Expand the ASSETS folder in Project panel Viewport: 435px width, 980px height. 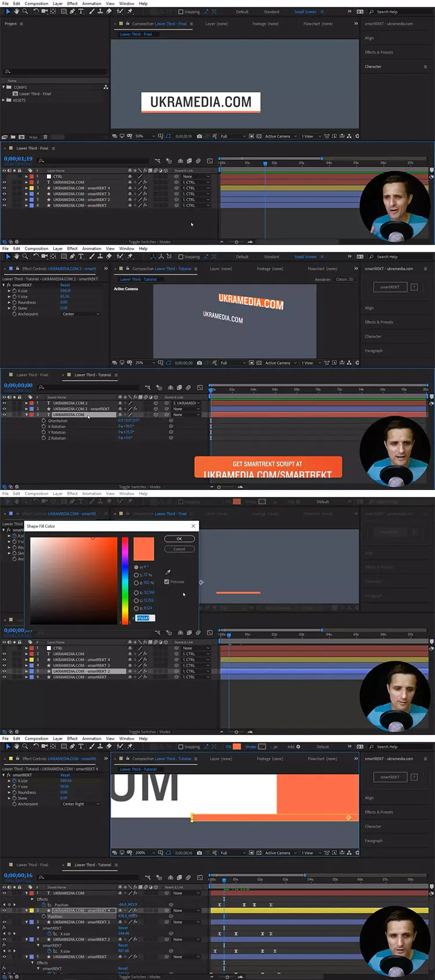click(x=3, y=100)
